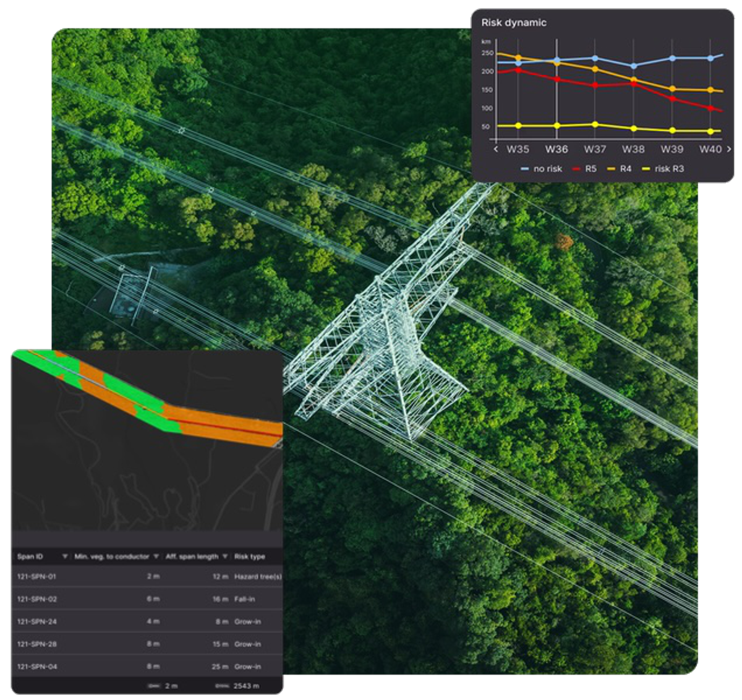Image resolution: width=742 pixels, height=700 pixels.
Task: Click the orange R4 data point at W39
Action: point(672,89)
